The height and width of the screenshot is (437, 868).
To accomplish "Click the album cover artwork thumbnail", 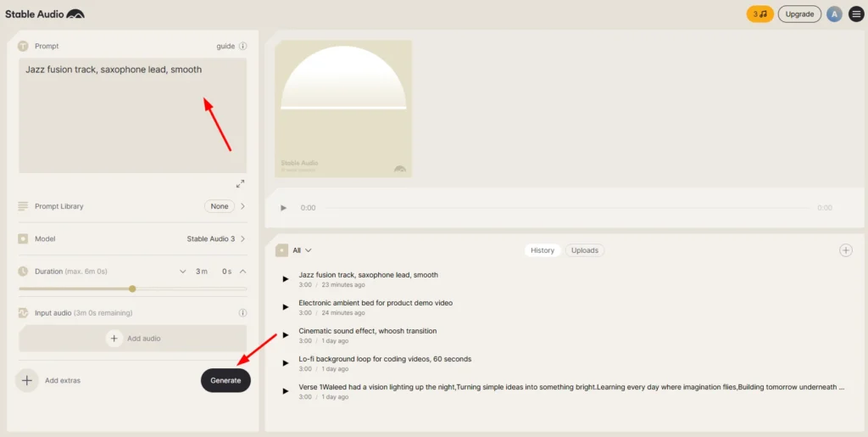I will [x=343, y=109].
